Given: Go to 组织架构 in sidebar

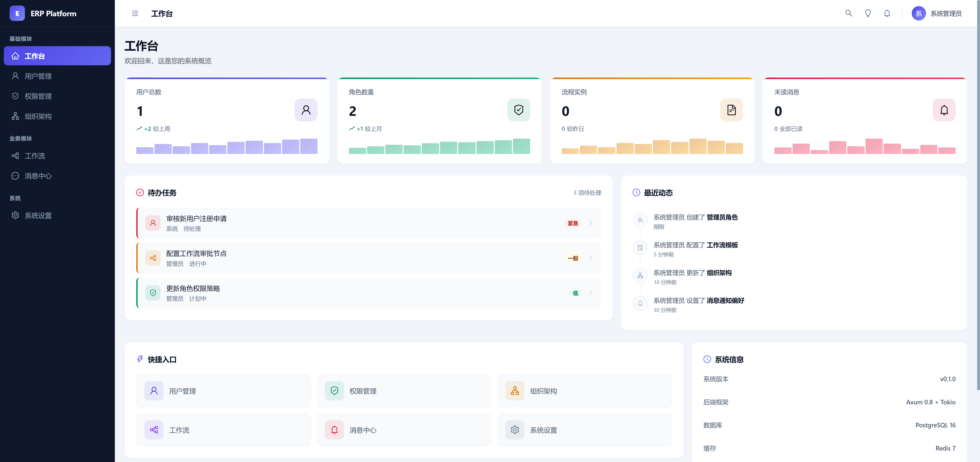Looking at the screenshot, I should [x=38, y=116].
